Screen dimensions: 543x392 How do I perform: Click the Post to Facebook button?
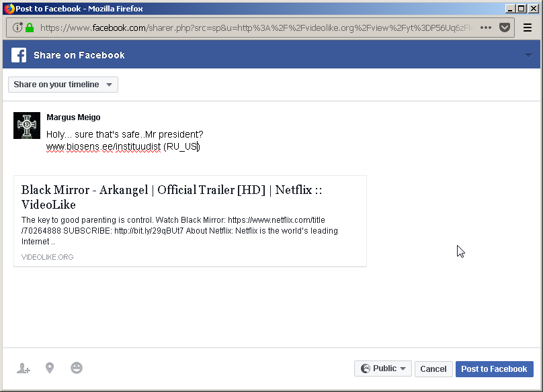click(x=494, y=369)
